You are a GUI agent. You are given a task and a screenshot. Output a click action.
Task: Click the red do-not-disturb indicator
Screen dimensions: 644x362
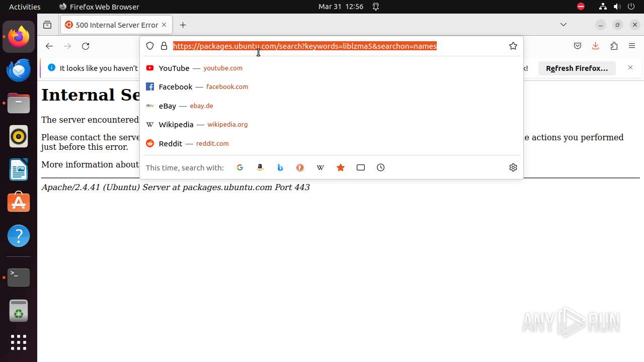[581, 7]
